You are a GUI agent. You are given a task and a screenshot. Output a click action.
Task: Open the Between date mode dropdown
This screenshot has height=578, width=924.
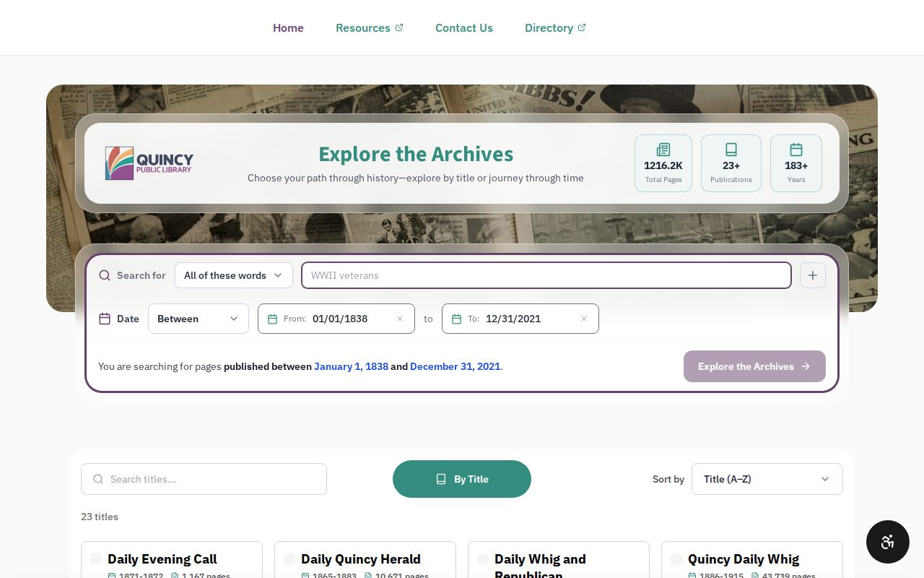(x=199, y=319)
